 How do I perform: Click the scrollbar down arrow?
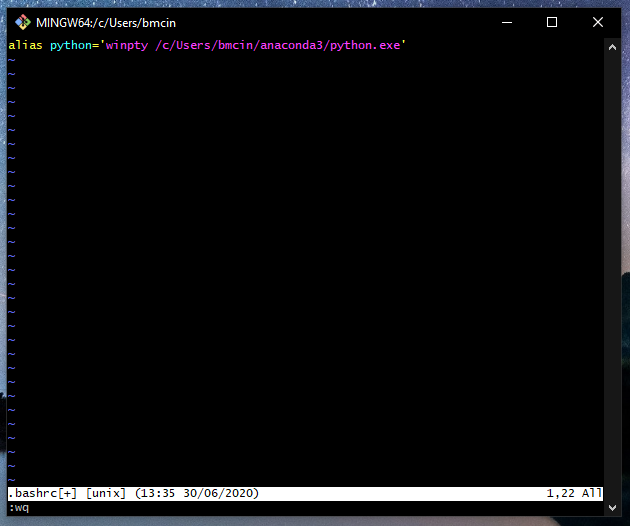tap(613, 507)
